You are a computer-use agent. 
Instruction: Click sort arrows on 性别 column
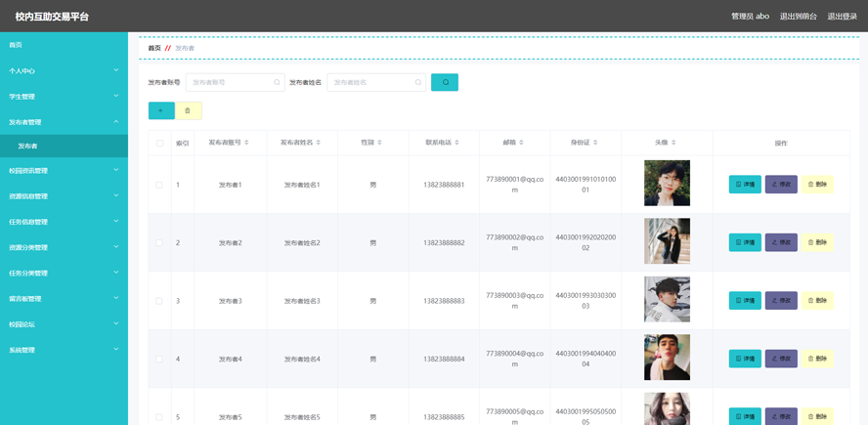[x=380, y=143]
